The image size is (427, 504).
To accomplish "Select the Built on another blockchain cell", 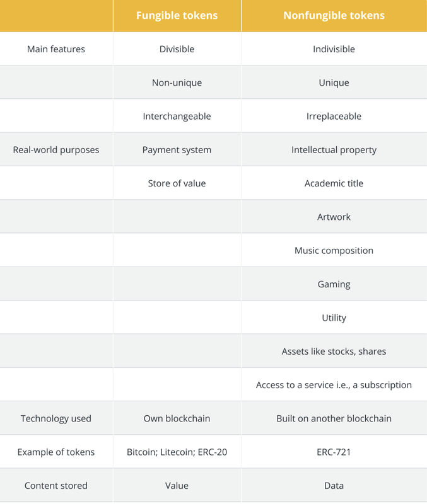I will (x=334, y=418).
